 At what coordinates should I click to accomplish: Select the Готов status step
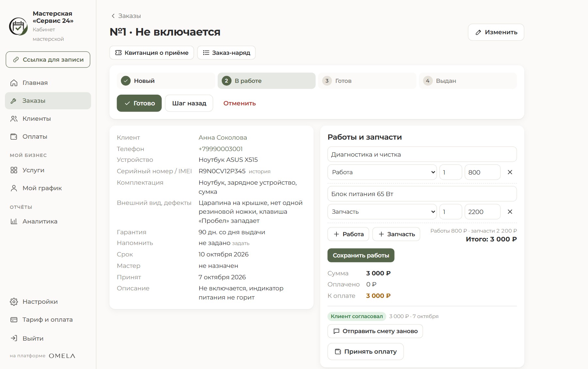coord(367,81)
